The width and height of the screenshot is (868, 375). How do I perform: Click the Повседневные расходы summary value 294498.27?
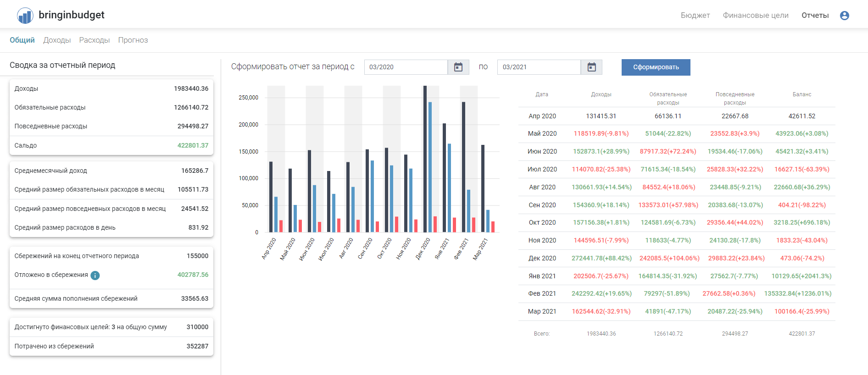[x=193, y=127]
